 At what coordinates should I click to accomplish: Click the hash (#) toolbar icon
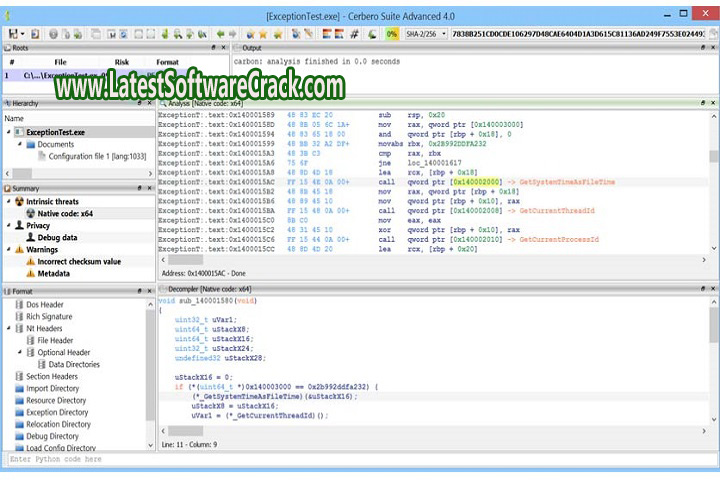355,33
